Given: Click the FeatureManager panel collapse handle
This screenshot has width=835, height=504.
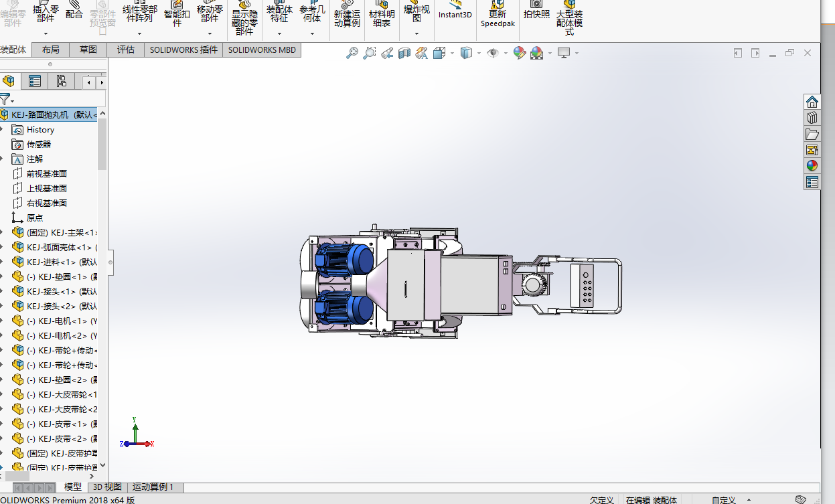Looking at the screenshot, I should click(110, 262).
